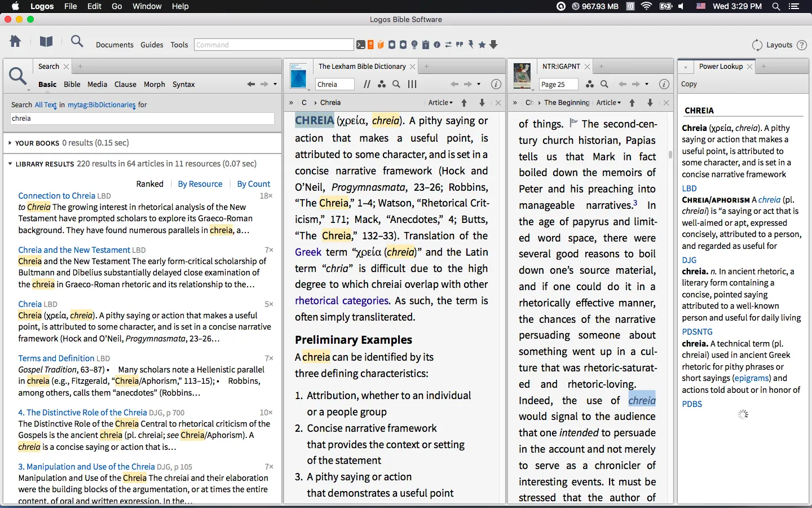Click the search query field containing chreia
Viewport: 812px width, 508px height.
[142, 119]
